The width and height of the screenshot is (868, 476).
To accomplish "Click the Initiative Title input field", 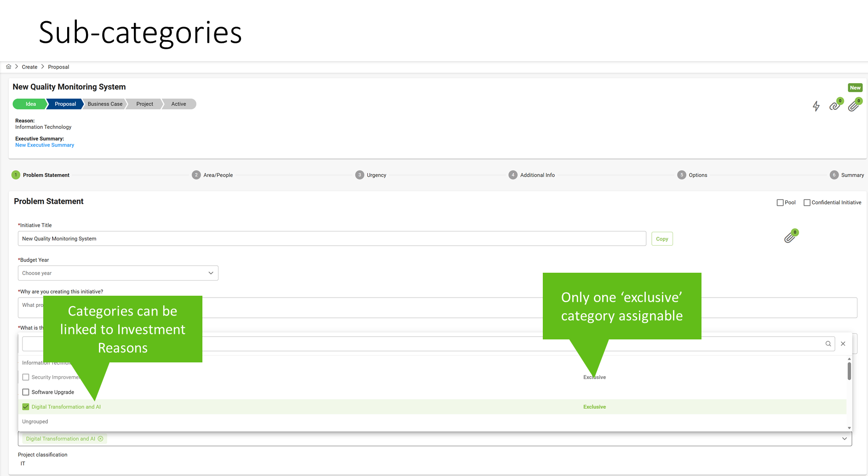I will [x=331, y=239].
